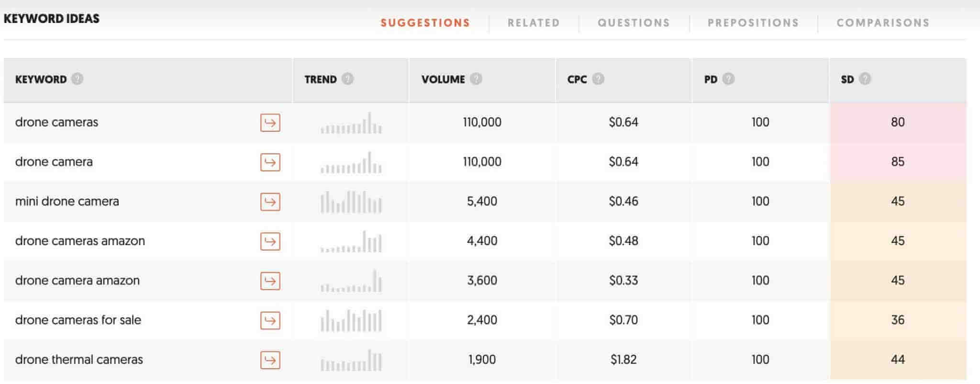This screenshot has height=384, width=980.
Task: Show help tooltip for VOLUME column
Action: click(476, 79)
